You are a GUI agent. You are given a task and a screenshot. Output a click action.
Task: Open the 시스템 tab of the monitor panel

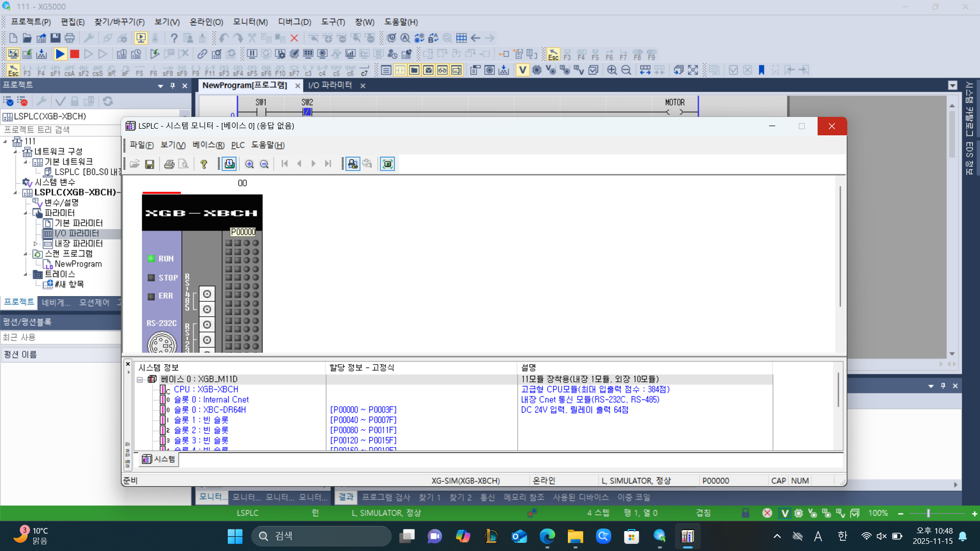(158, 459)
